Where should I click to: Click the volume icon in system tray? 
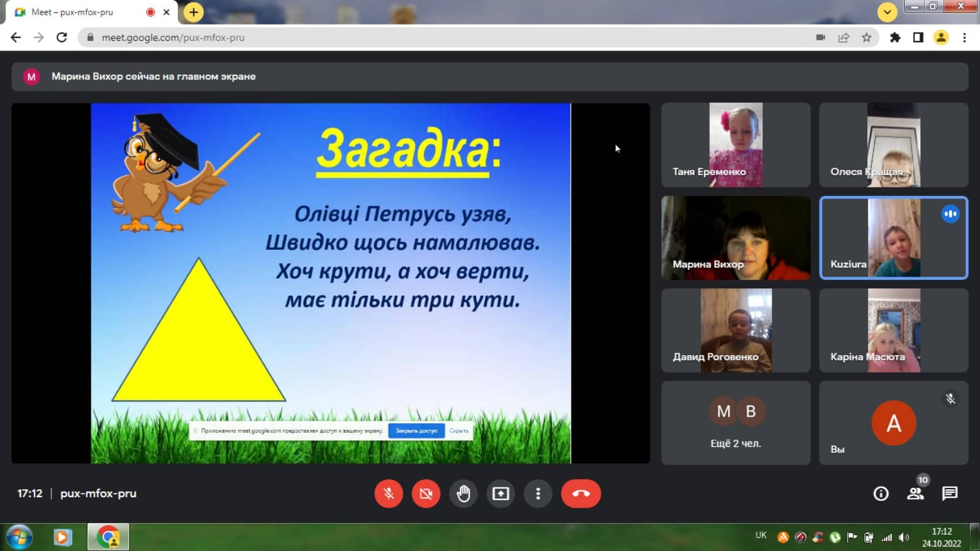click(x=903, y=538)
